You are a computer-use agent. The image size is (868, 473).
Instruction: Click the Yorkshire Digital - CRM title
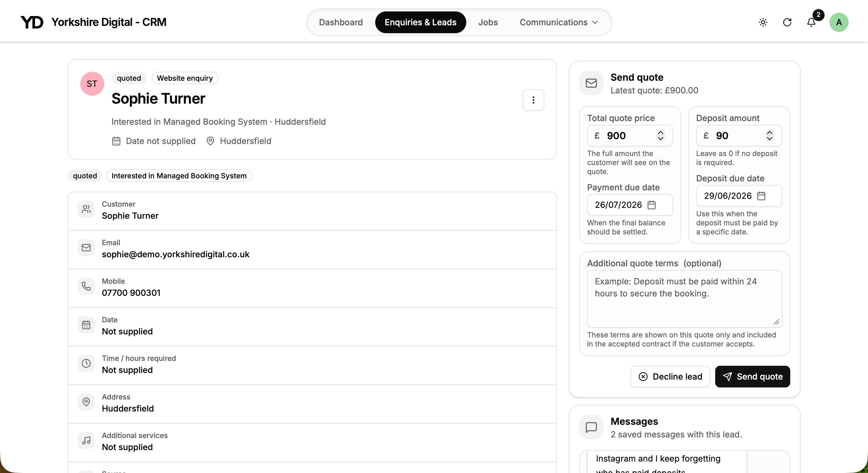click(109, 22)
